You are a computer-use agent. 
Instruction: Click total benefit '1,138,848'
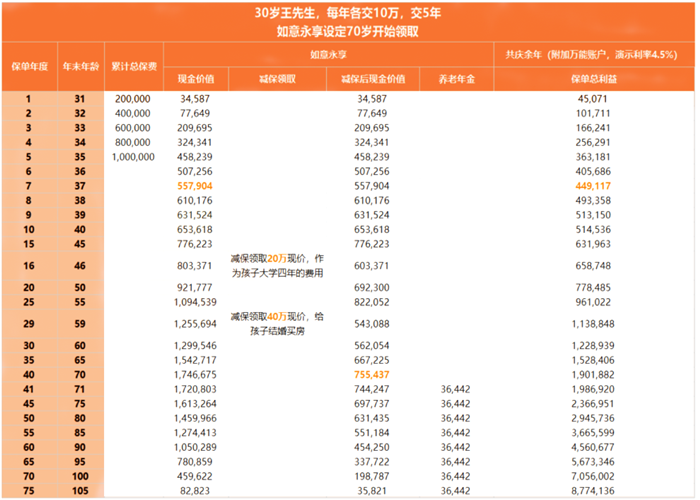[x=593, y=324]
